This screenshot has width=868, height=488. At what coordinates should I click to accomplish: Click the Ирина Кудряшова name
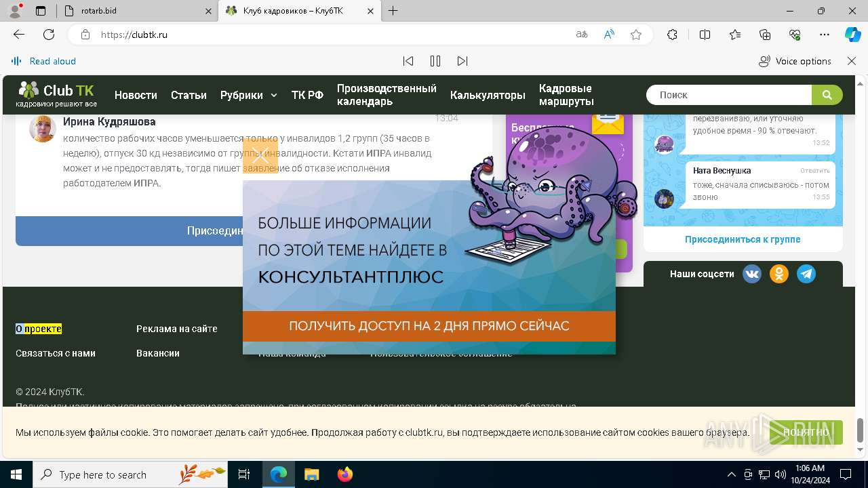click(x=109, y=122)
